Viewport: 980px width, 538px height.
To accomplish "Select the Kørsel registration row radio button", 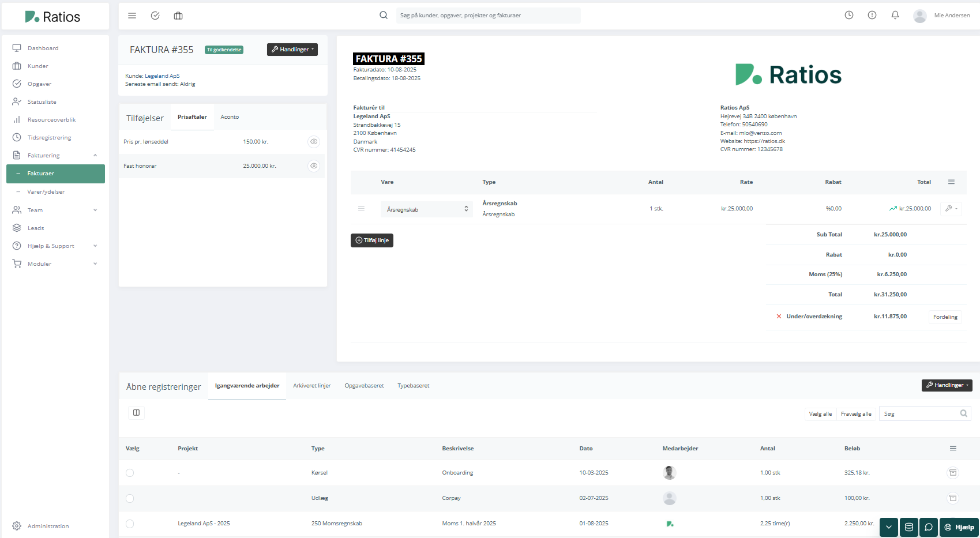I will pos(130,473).
